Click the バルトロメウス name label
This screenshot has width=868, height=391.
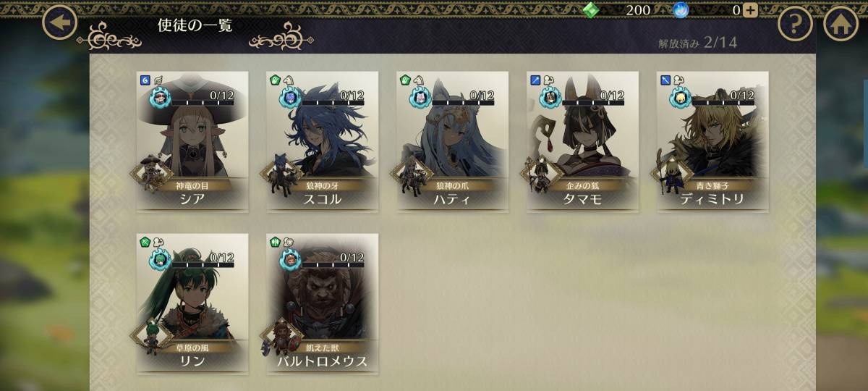pyautogui.click(x=323, y=361)
